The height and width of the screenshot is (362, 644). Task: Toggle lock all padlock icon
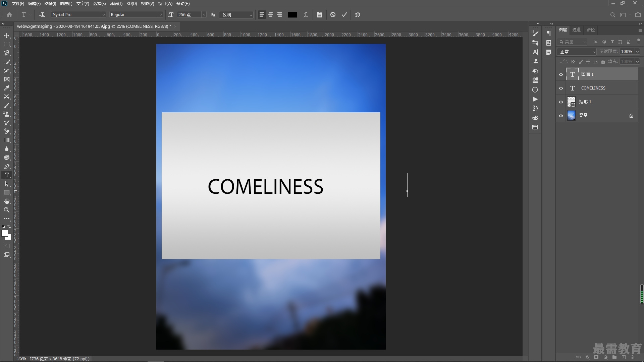603,62
